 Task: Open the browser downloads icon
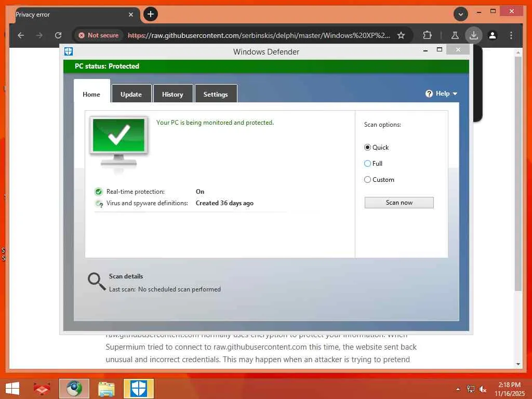click(474, 35)
